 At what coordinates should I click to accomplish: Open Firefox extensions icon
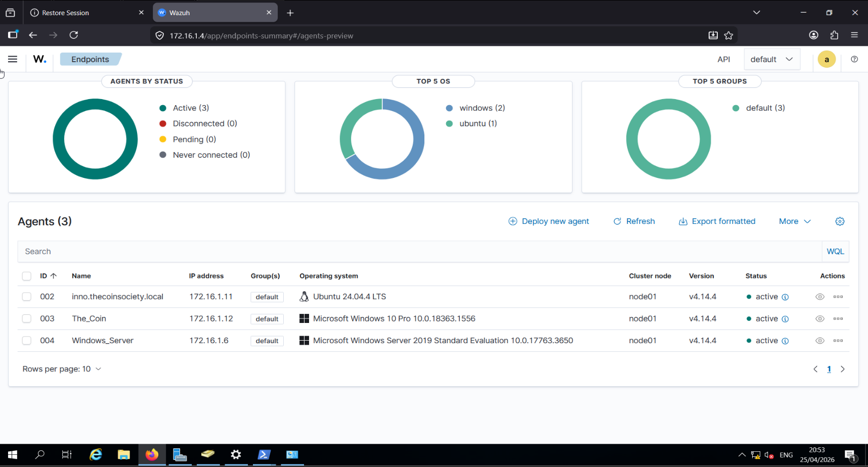(834, 35)
